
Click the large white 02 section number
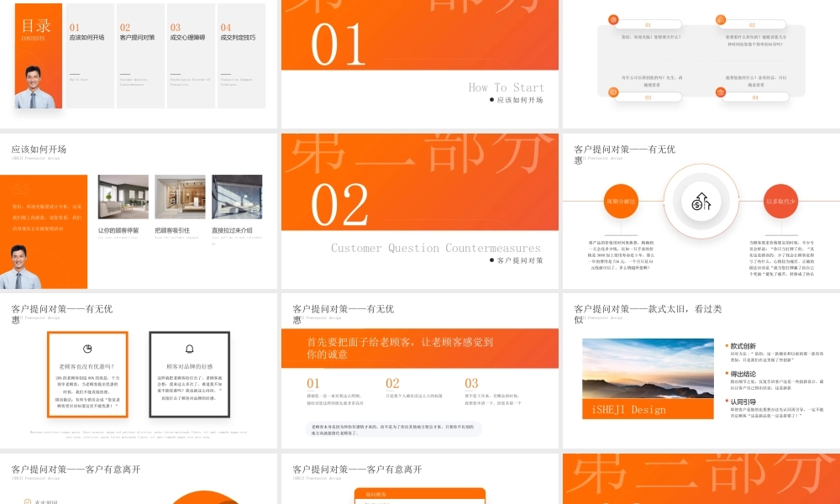(x=339, y=204)
